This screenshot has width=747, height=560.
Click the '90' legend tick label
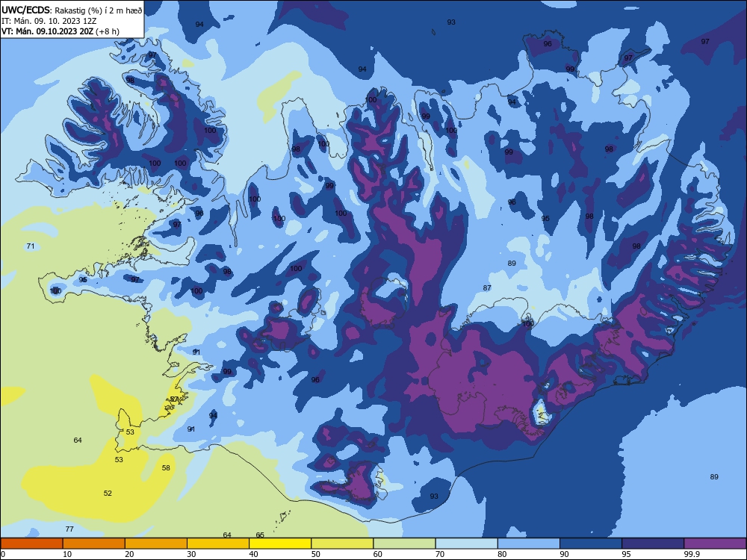tap(564, 554)
